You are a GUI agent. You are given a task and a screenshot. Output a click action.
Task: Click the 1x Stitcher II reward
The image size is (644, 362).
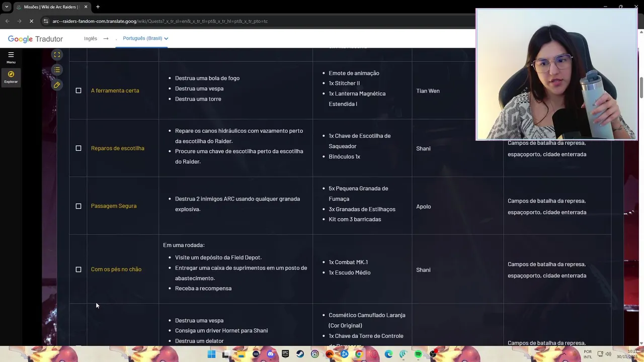(x=344, y=83)
